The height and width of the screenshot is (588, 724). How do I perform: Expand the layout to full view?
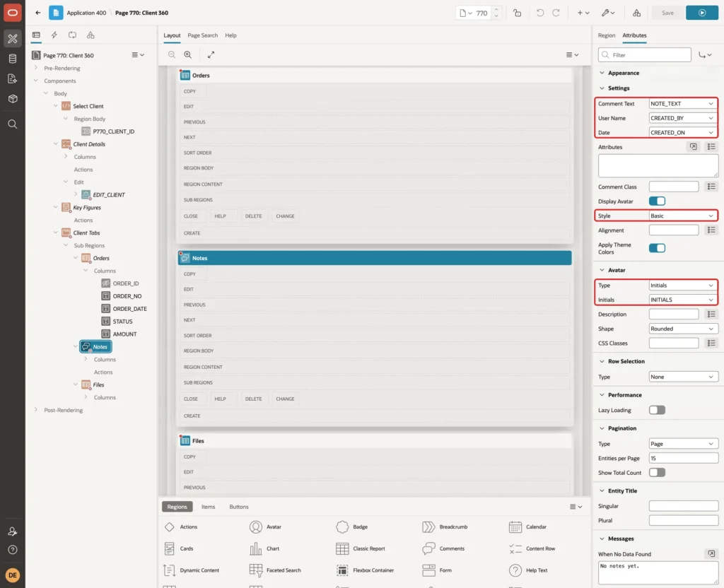pyautogui.click(x=211, y=54)
